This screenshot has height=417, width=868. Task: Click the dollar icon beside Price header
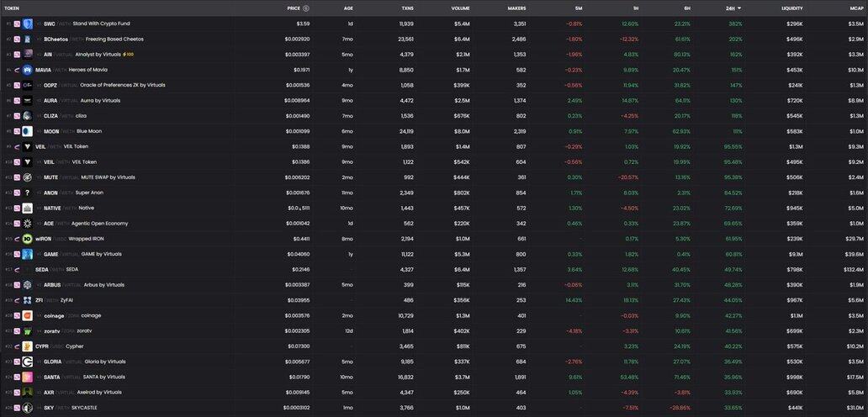coord(304,8)
